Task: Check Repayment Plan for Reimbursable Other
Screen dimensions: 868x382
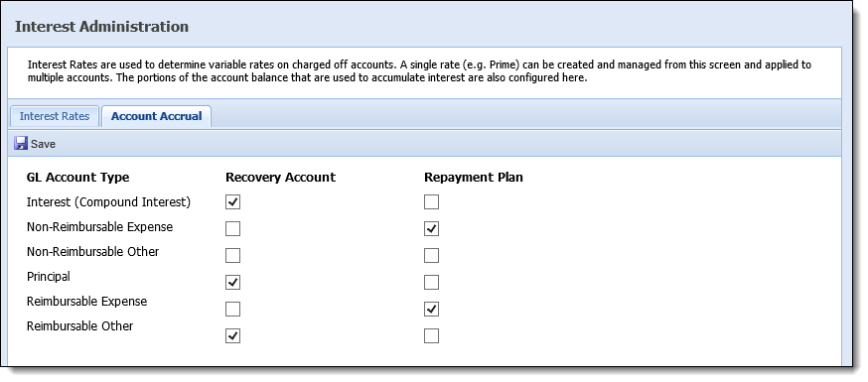Action: (x=432, y=336)
